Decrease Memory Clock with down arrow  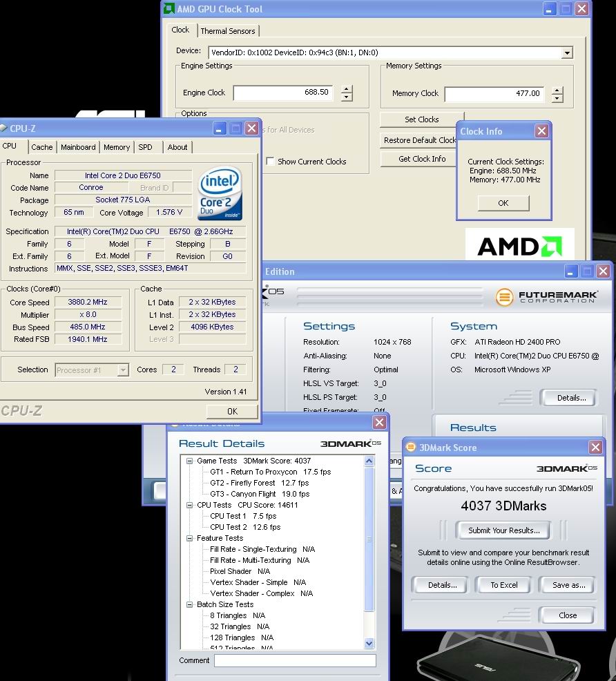[557, 99]
